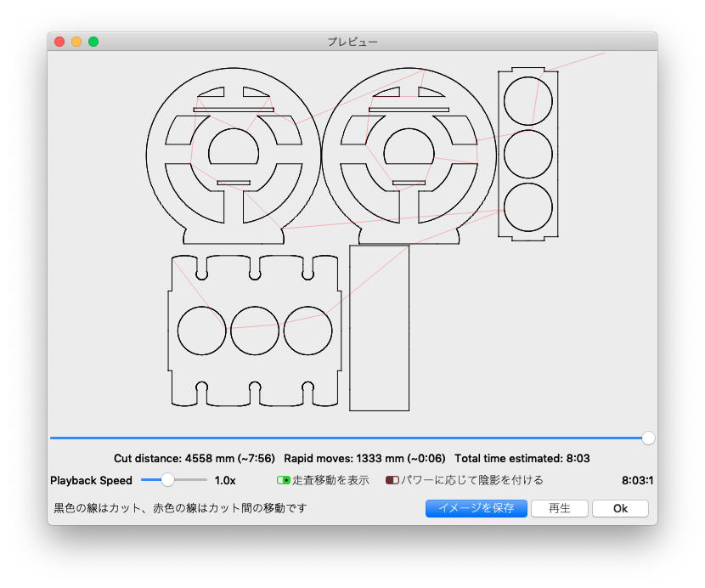The width and height of the screenshot is (705, 588).
Task: Click the preview progress slider handle
Action: tap(648, 438)
